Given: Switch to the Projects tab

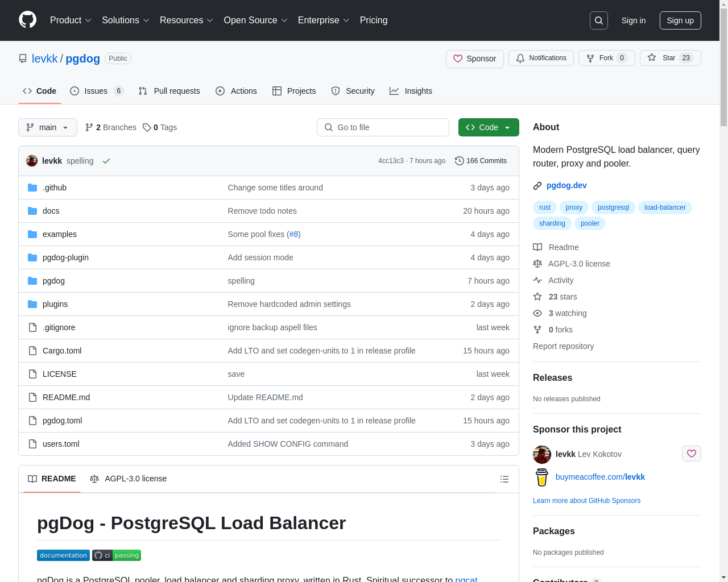Looking at the screenshot, I should click(x=294, y=91).
